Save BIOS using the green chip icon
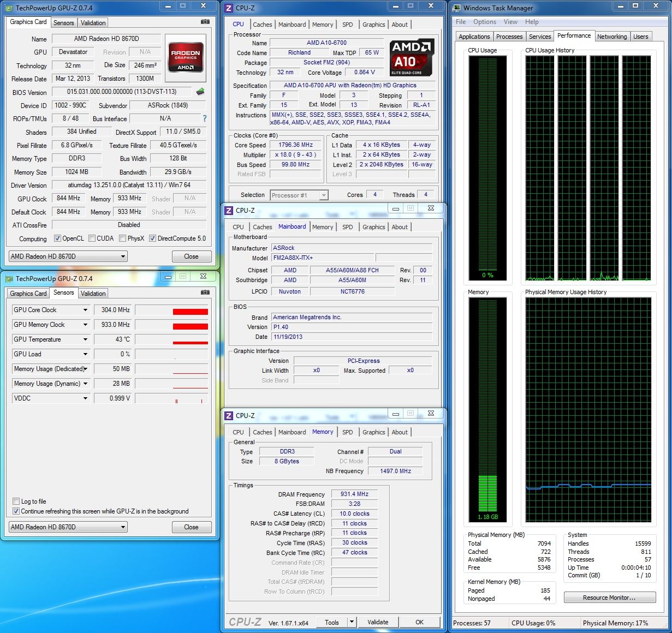The height and width of the screenshot is (633, 672). [200, 92]
